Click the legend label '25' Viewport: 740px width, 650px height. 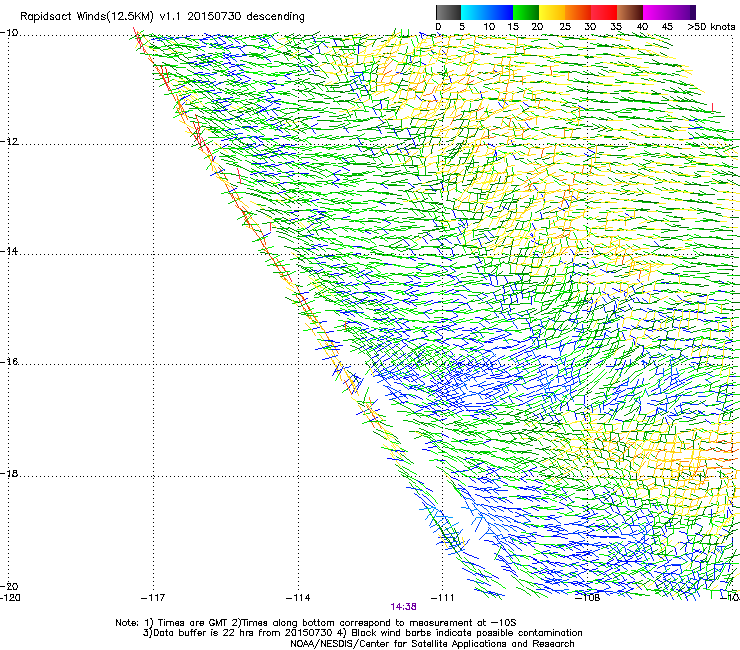[565, 27]
